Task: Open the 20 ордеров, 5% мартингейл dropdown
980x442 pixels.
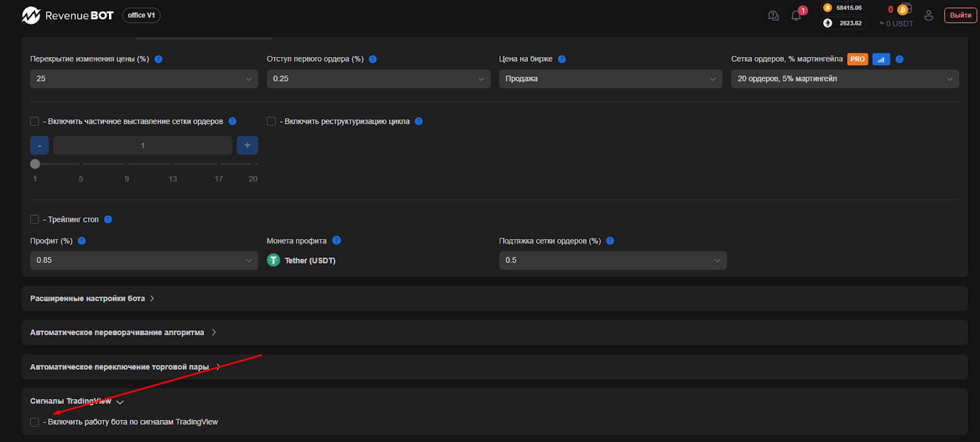Action: 845,78
